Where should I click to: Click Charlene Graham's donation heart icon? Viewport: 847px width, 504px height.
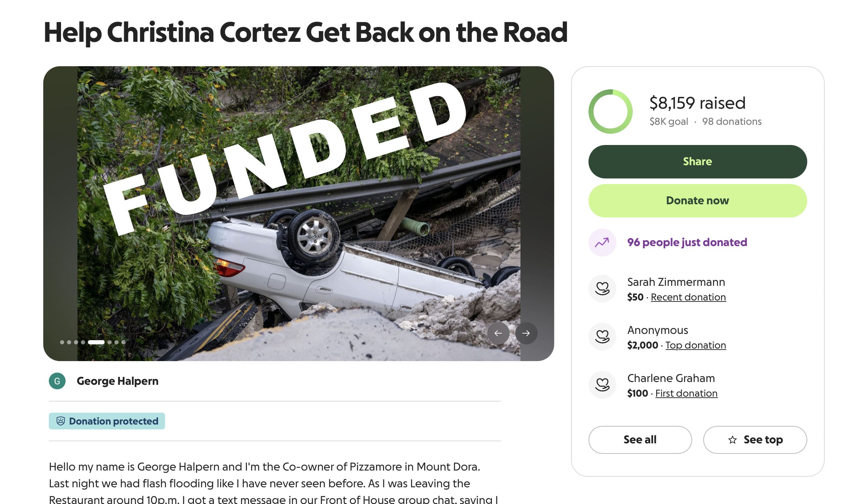tap(602, 385)
